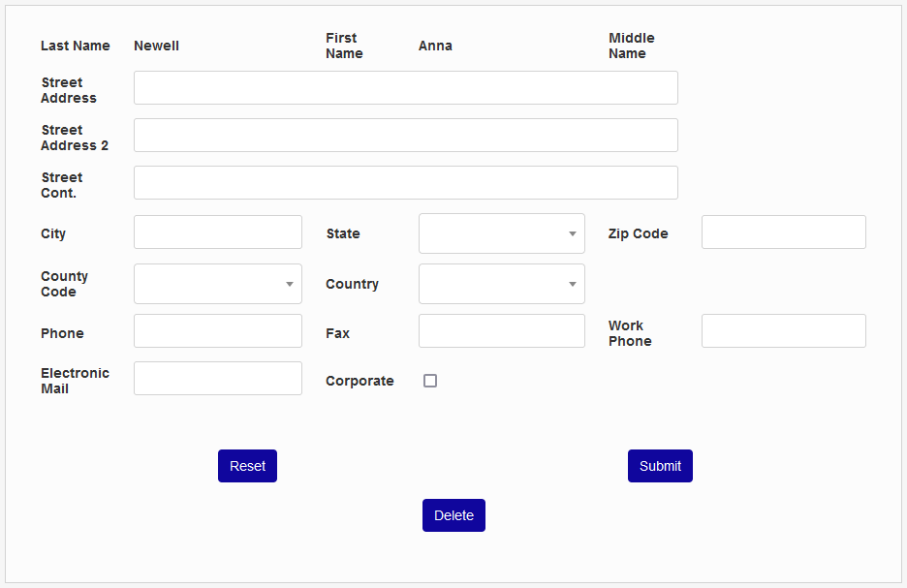The height and width of the screenshot is (588, 907).
Task: Expand the County Code dropdown
Action: click(218, 284)
